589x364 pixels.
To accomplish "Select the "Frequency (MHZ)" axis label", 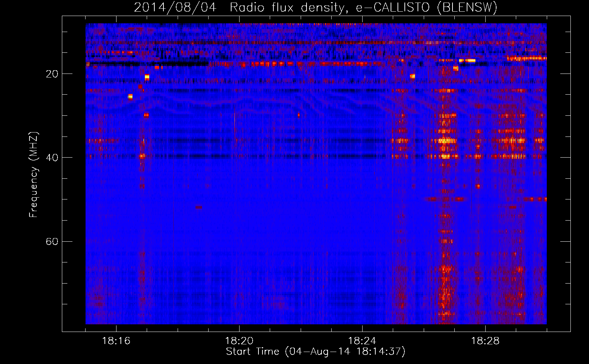I will click(x=33, y=175).
